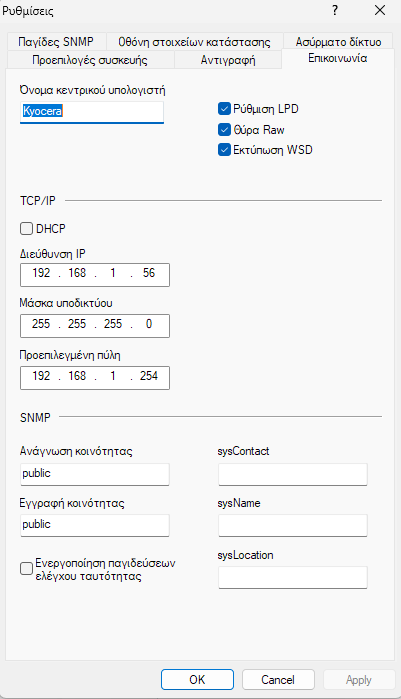
Task: Click the Διεύθυνση IP address field
Action: click(95, 275)
